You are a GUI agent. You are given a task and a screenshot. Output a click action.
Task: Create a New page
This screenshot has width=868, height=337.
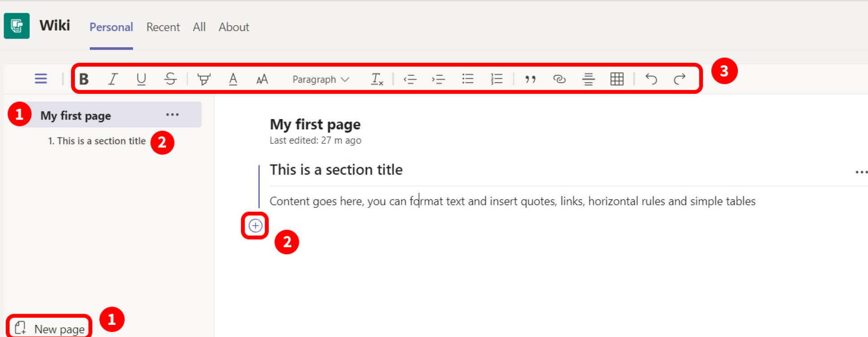click(x=50, y=328)
